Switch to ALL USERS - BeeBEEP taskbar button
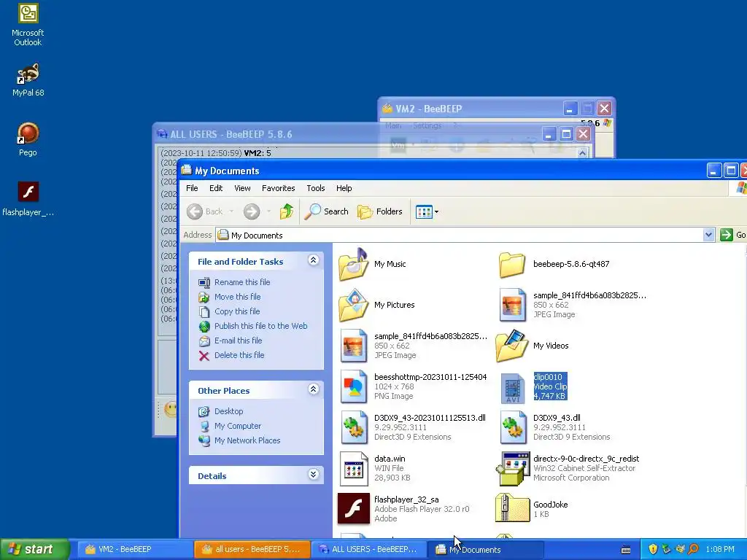Viewport: 747px width, 560px height. 368,550
